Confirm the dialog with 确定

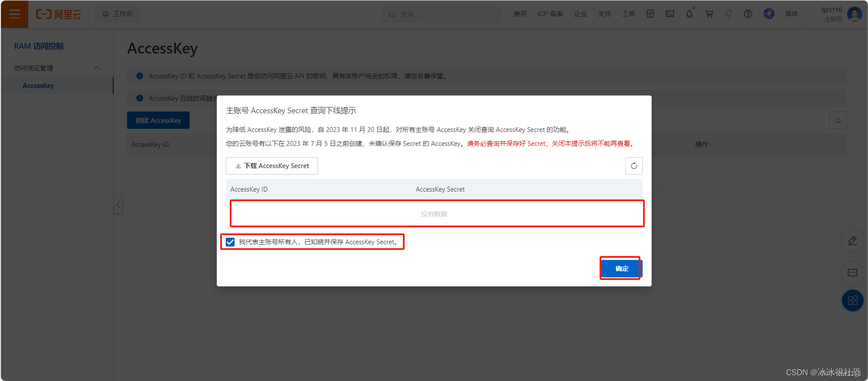tap(622, 269)
